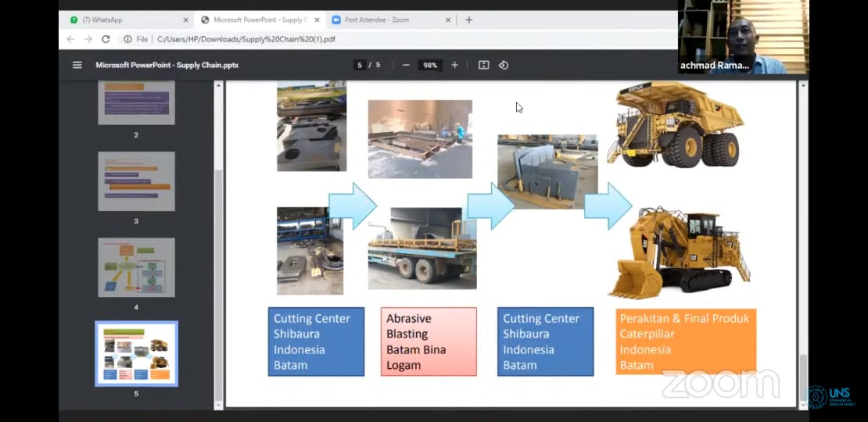Click the 98% zoom level field

tap(430, 65)
